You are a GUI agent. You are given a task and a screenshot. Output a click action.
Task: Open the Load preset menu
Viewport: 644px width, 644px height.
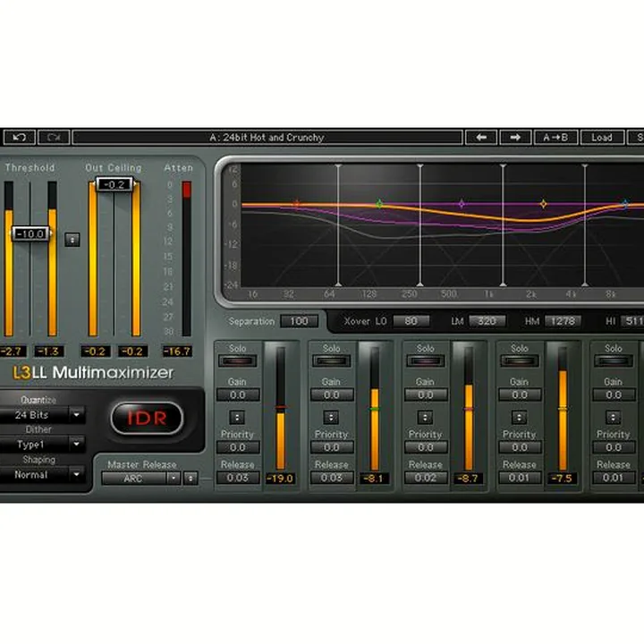(x=602, y=138)
